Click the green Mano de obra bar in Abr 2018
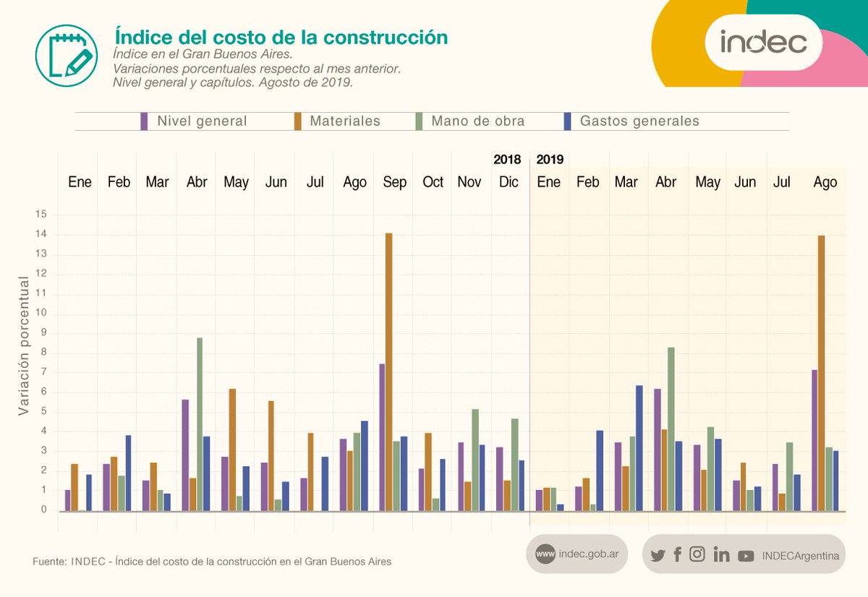The image size is (868, 597). coord(200,424)
